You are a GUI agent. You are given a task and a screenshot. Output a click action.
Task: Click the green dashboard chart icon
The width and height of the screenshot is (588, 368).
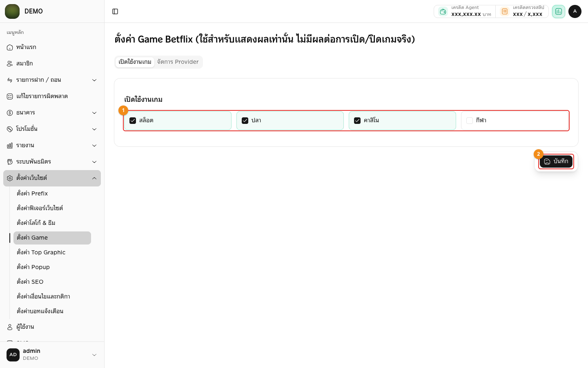pos(558,11)
